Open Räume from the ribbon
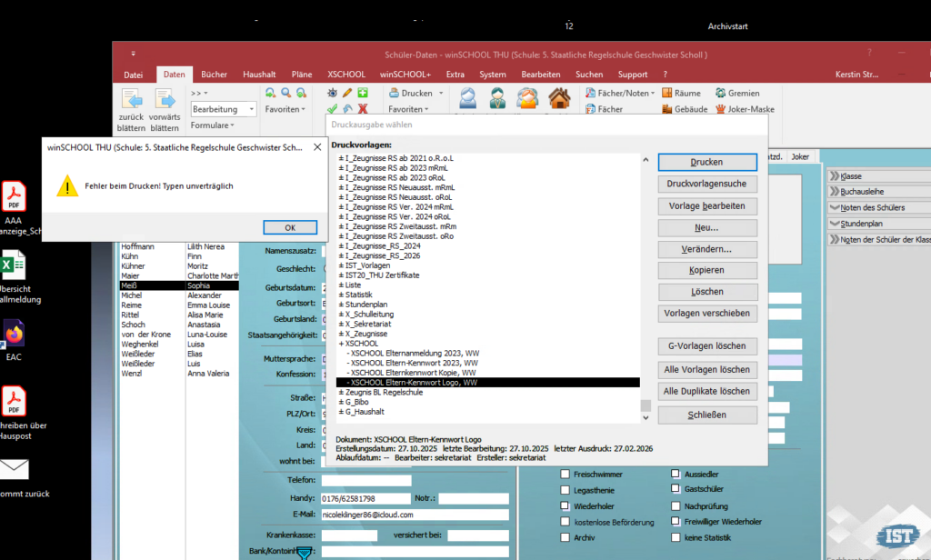Viewport: 931px width, 560px height. pyautogui.click(x=681, y=93)
